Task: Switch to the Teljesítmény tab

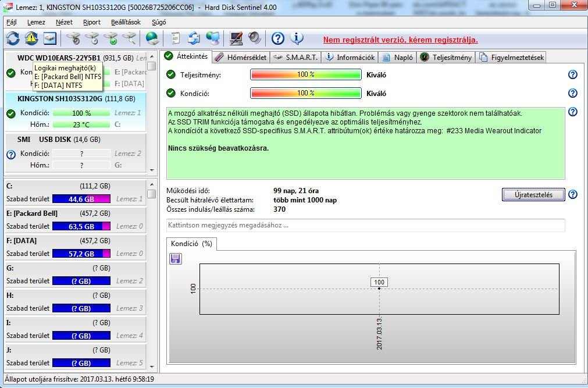Action: (x=446, y=58)
